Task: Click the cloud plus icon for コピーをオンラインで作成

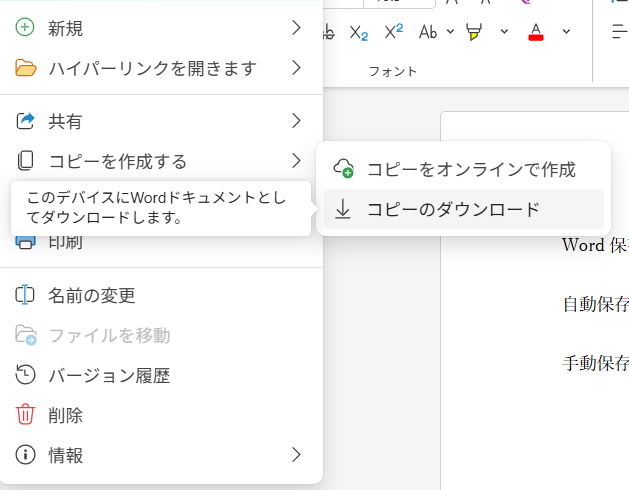Action: point(344,169)
